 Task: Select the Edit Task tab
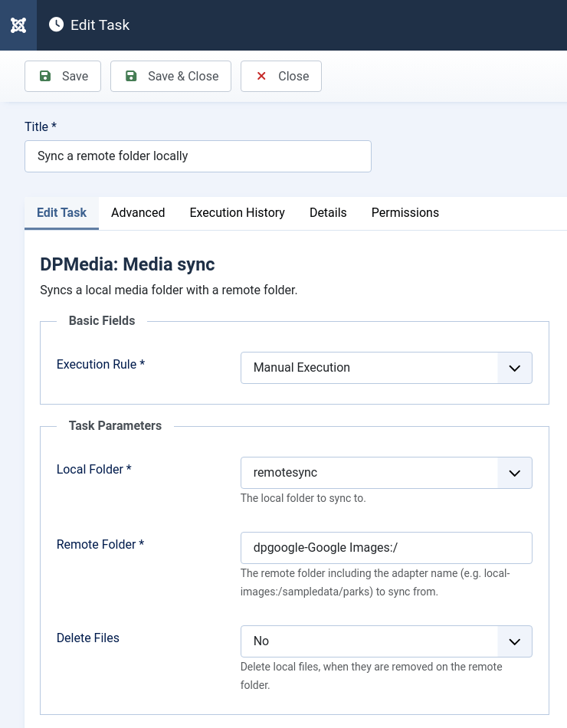[x=61, y=212]
